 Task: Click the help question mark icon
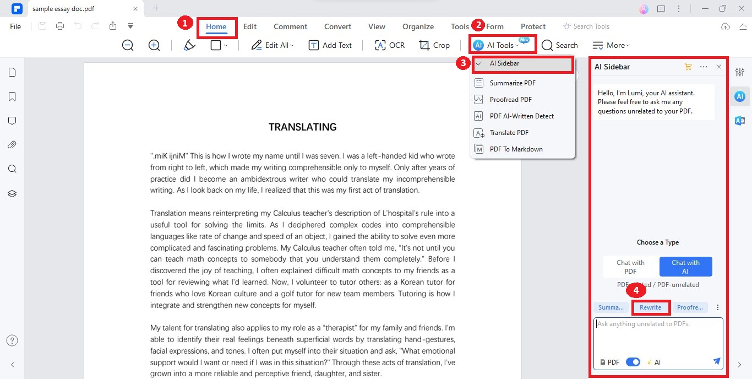coord(12,341)
